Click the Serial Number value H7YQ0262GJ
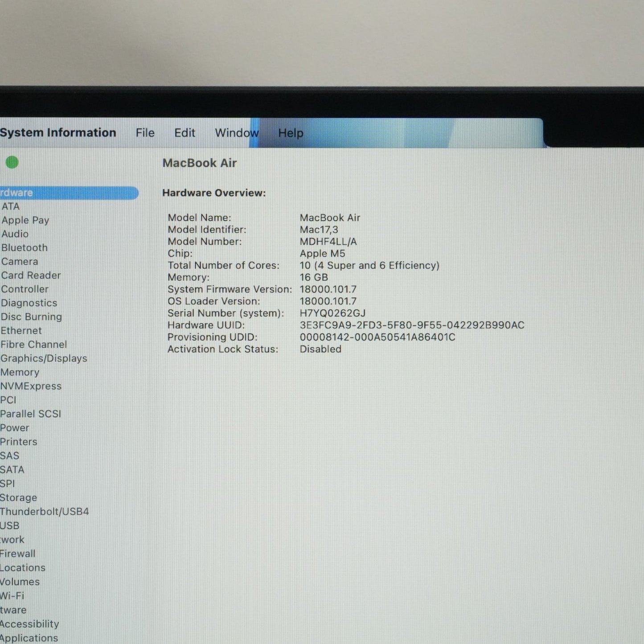 [332, 313]
